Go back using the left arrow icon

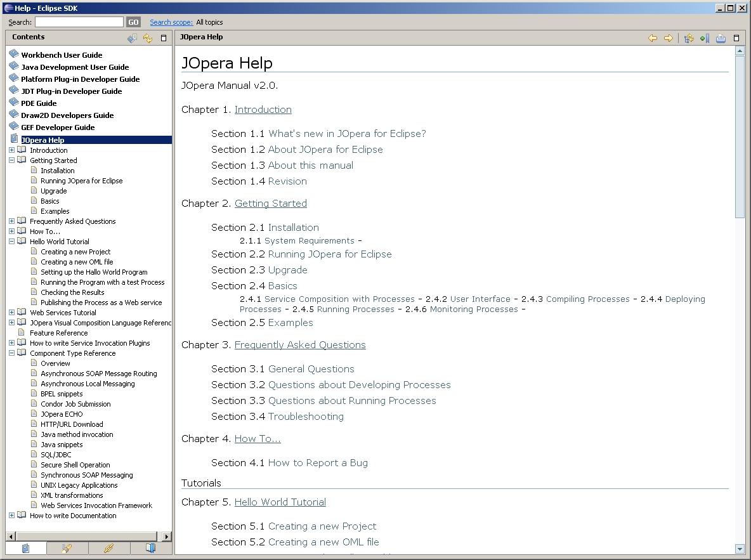pos(652,38)
